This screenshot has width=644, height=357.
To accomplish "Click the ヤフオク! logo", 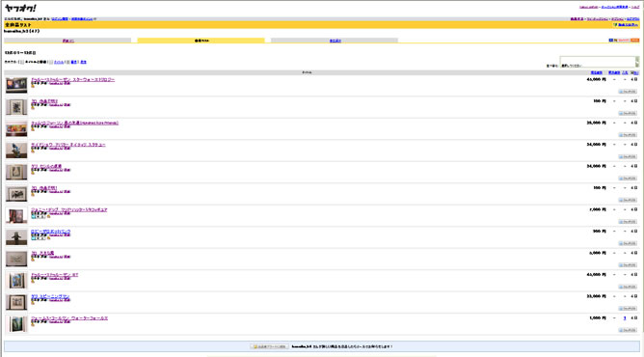I will (x=20, y=9).
